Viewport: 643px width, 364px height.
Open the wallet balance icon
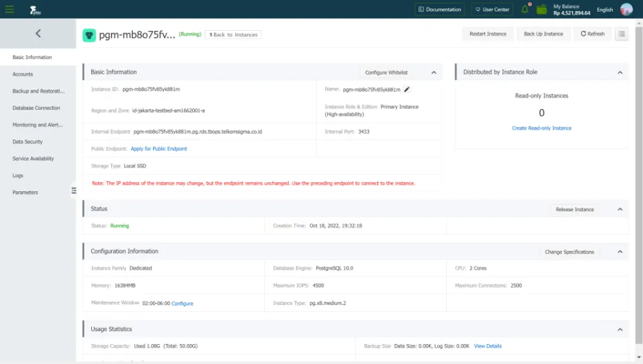coord(541,10)
